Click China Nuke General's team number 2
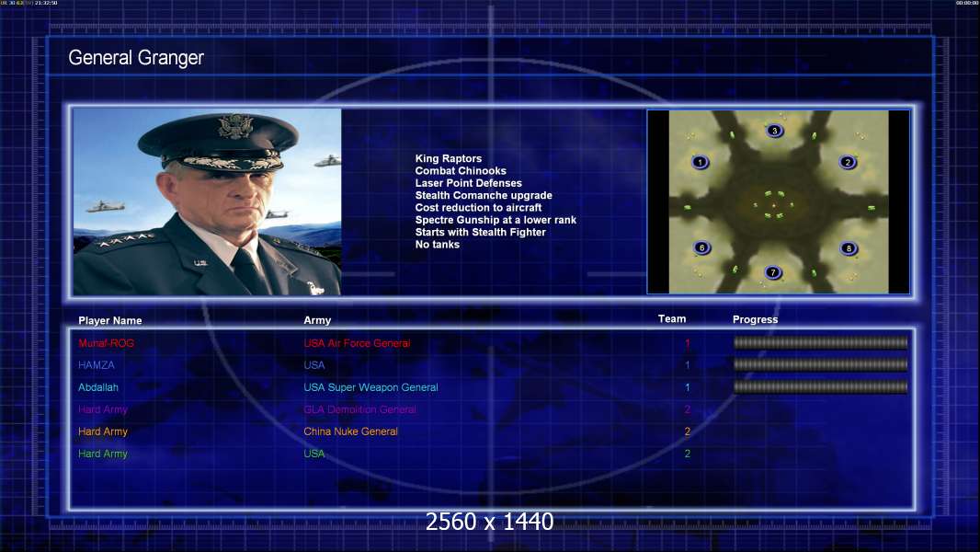This screenshot has height=552, width=980. [688, 431]
